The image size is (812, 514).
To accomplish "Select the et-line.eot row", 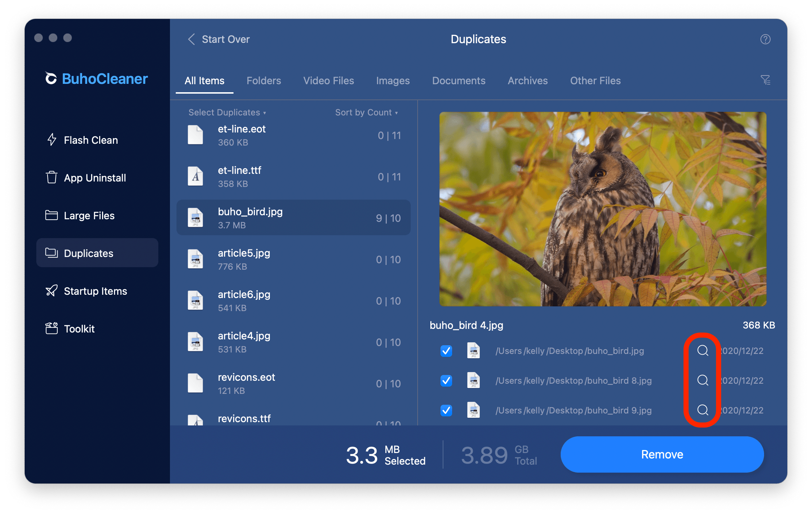I will [293, 135].
